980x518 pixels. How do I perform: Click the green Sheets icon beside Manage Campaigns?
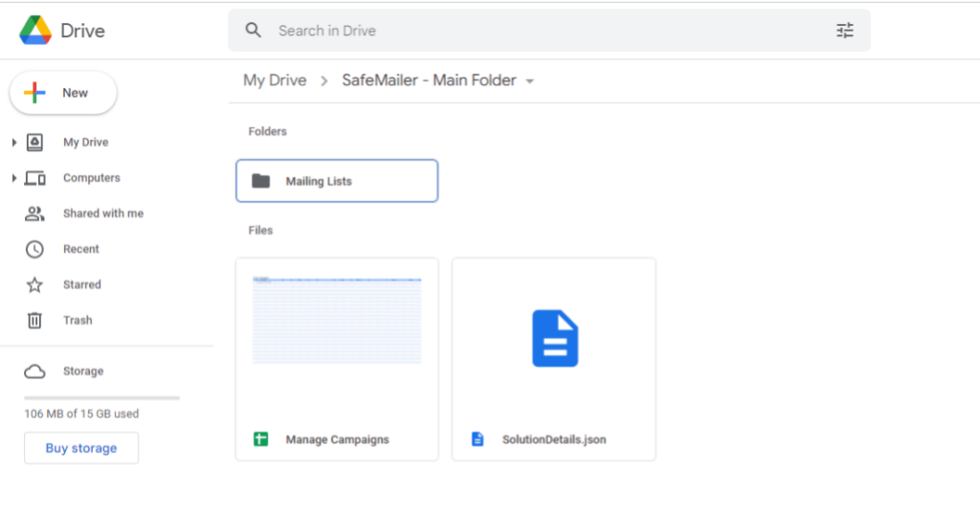click(x=260, y=439)
